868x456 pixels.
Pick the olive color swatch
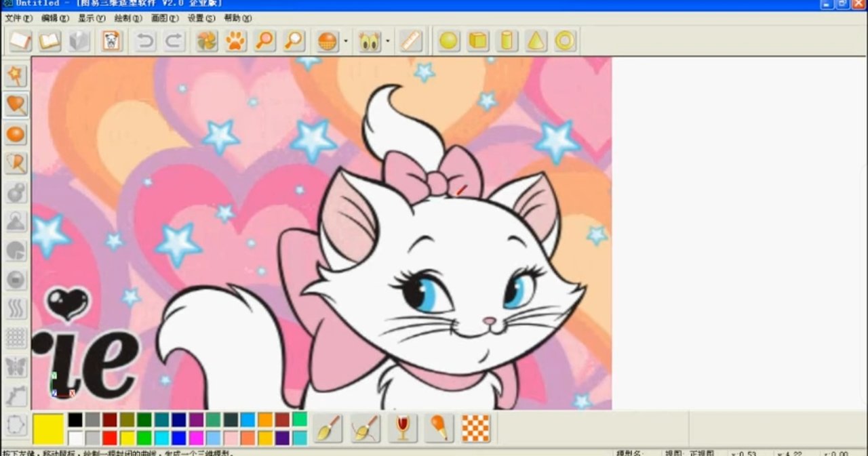[x=127, y=420]
